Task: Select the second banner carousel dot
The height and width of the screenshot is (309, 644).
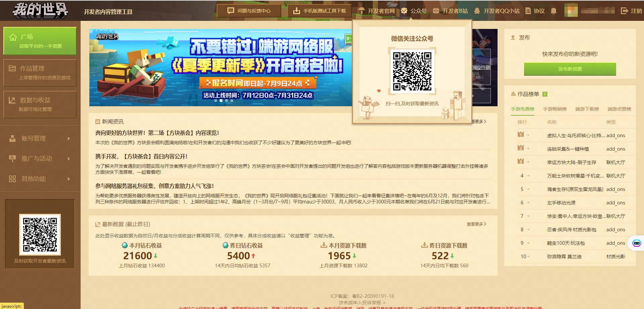Action: (221, 101)
